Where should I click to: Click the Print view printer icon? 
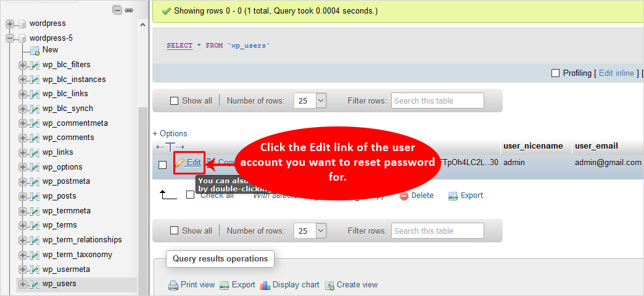pos(173,285)
